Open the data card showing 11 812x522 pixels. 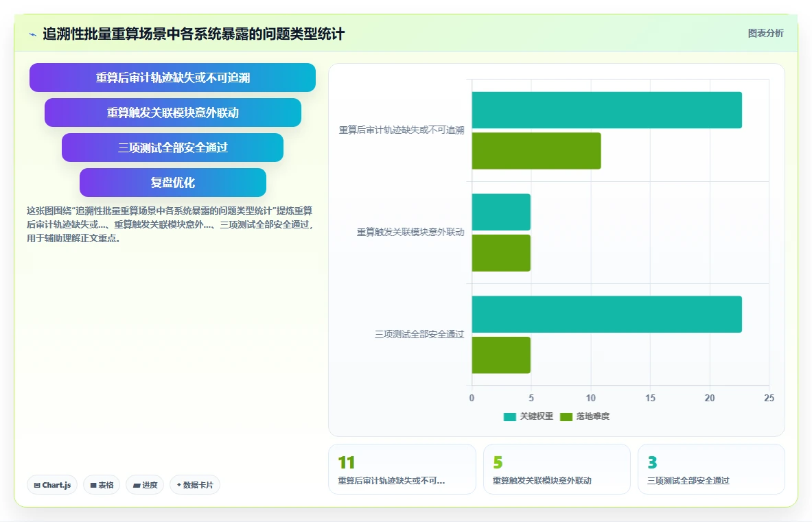[x=402, y=469]
